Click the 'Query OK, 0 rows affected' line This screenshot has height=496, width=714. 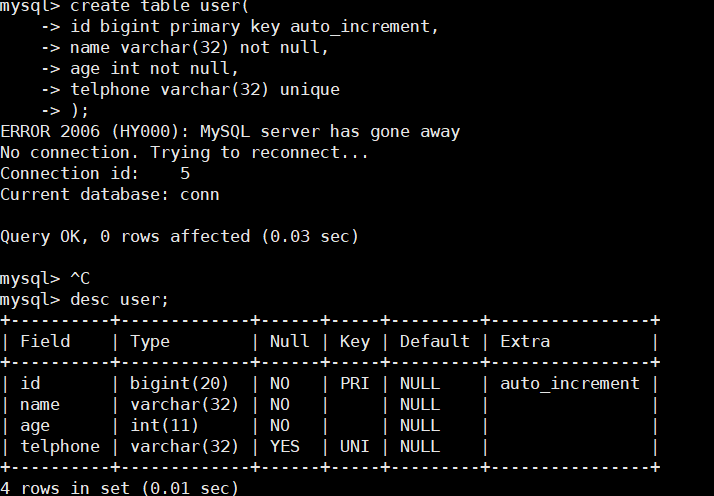179,236
